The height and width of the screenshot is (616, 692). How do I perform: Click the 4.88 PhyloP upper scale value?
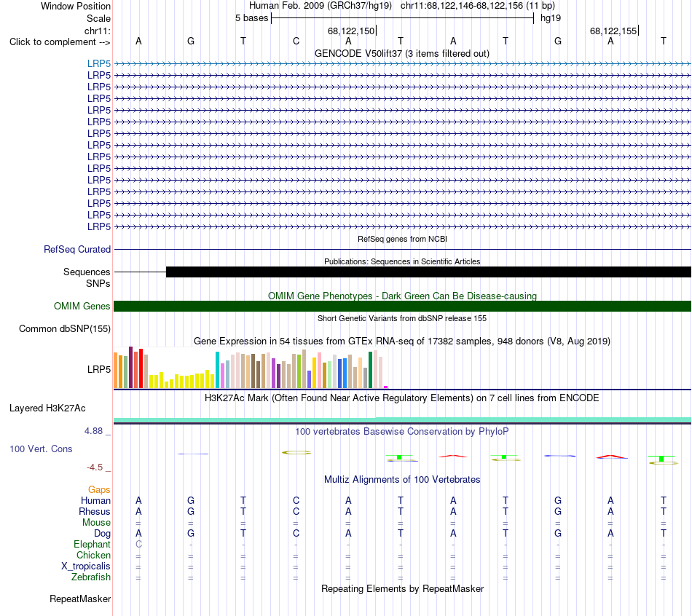pyautogui.click(x=93, y=431)
